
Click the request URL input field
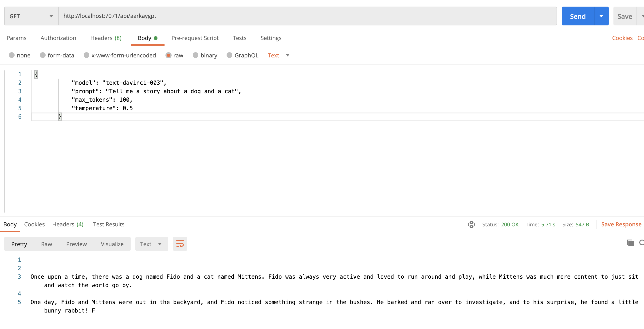pyautogui.click(x=307, y=16)
